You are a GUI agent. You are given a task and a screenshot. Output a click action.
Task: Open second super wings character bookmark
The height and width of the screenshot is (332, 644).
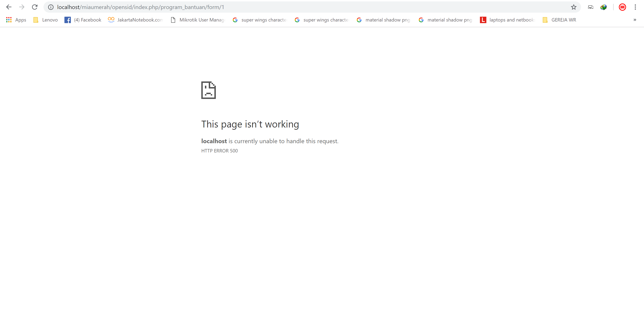(x=321, y=20)
